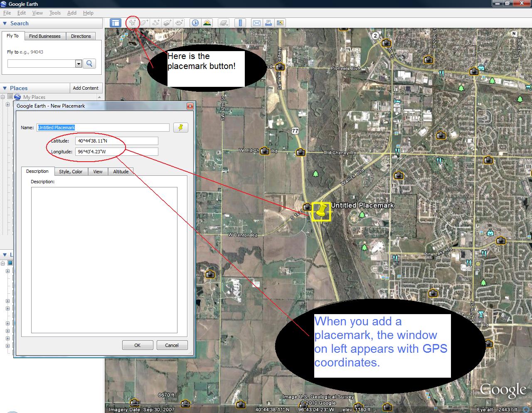The image size is (532, 413).
Task: Open the Style, Color tab
Action: click(71, 172)
